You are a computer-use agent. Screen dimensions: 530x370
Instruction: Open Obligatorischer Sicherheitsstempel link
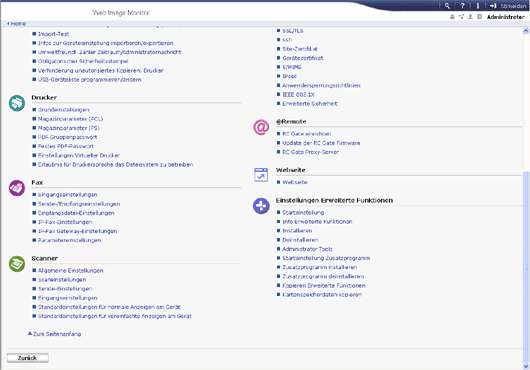[x=83, y=61]
